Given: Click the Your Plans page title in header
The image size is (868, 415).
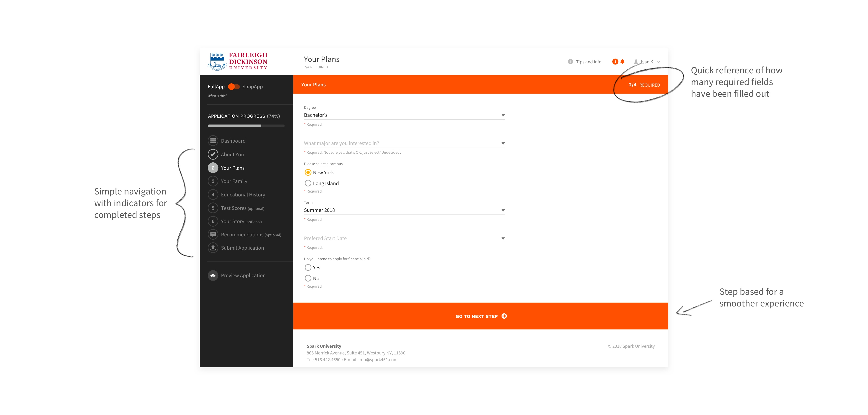Looking at the screenshot, I should [x=321, y=59].
